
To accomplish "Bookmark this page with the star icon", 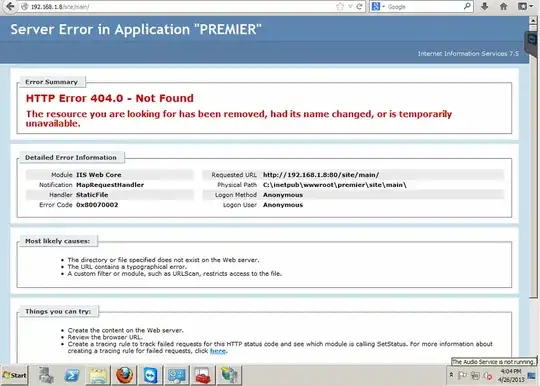I will point(340,7).
